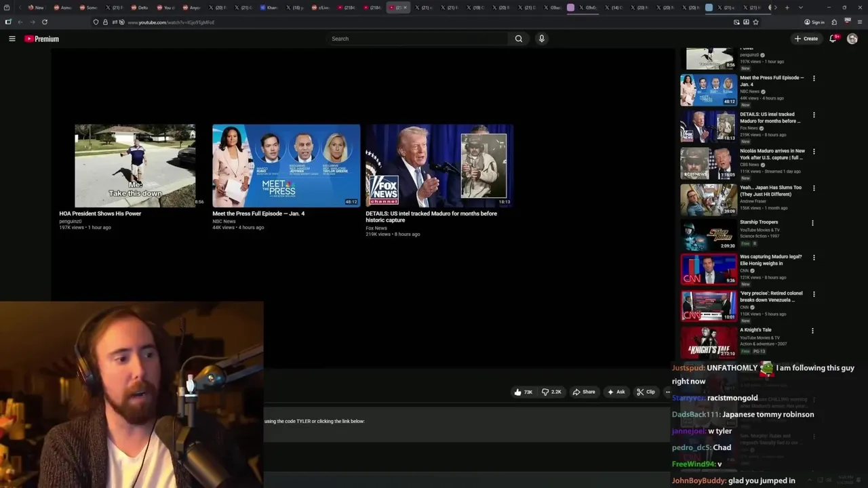Viewport: 868px width, 488px height.
Task: Open Nicolás Maduro arrives in New York title
Action: pyautogui.click(x=772, y=155)
